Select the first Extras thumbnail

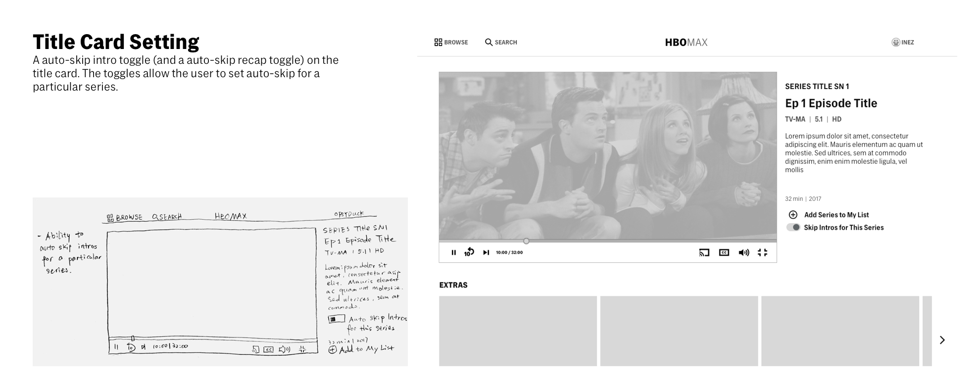coord(518,331)
